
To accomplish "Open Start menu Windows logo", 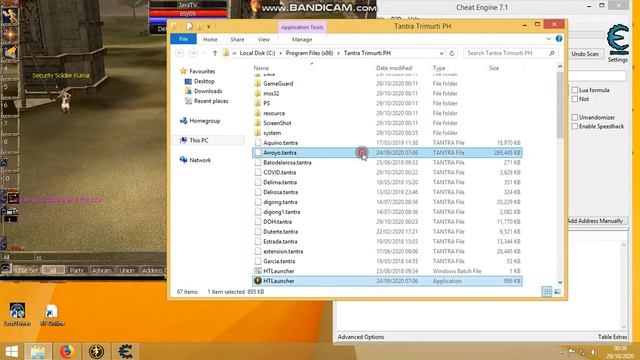I will [x=12, y=351].
